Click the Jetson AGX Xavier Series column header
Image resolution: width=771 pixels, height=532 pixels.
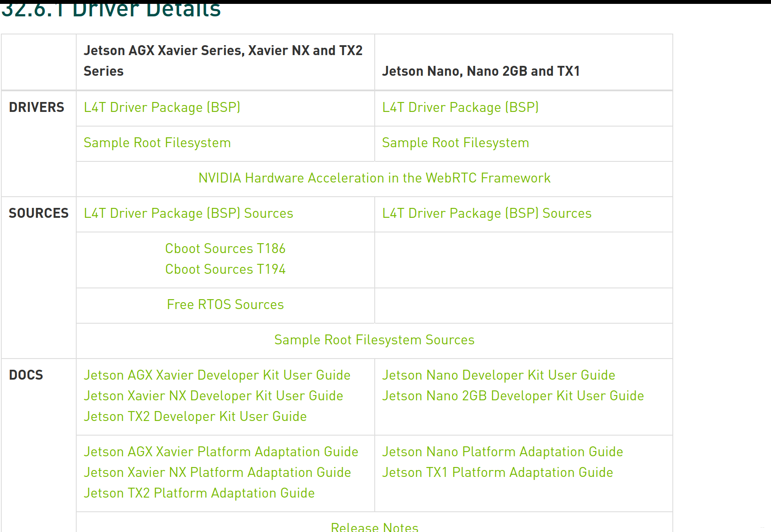[223, 61]
